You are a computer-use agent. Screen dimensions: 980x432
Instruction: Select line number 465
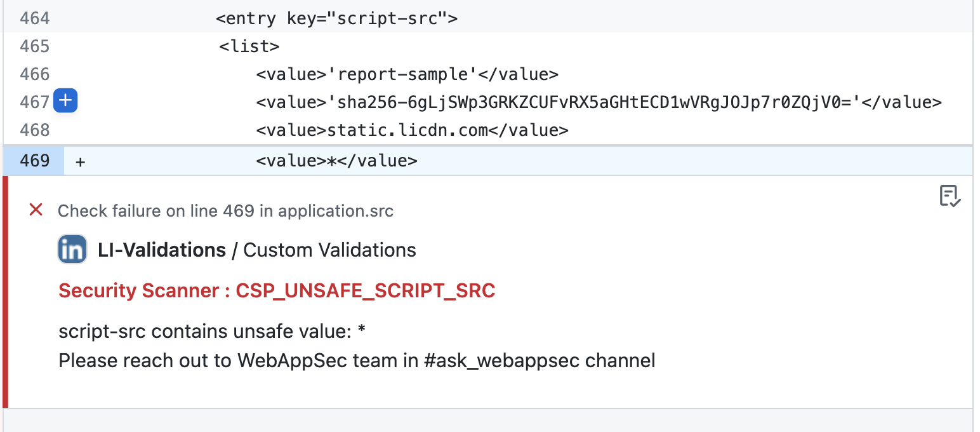coord(34,46)
